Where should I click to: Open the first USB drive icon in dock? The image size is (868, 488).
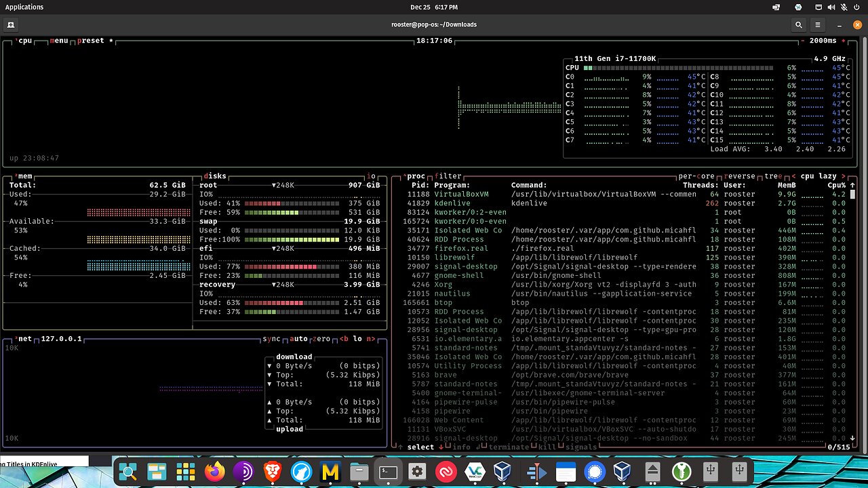(x=711, y=472)
